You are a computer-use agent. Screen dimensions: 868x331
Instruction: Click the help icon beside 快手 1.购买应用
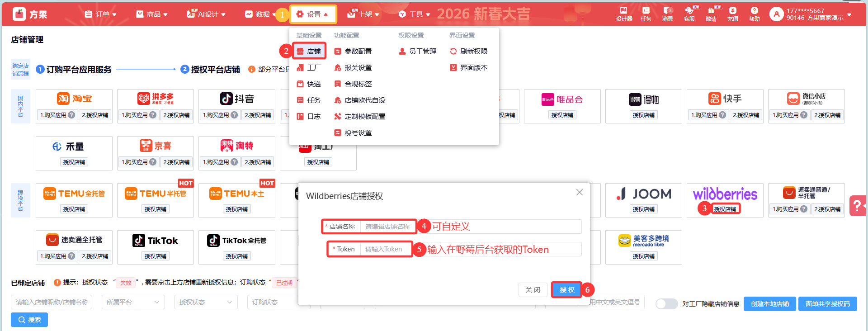coord(722,115)
